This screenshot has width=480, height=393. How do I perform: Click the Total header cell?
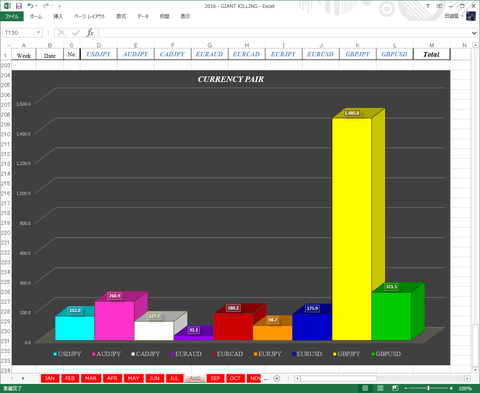pyautogui.click(x=432, y=54)
